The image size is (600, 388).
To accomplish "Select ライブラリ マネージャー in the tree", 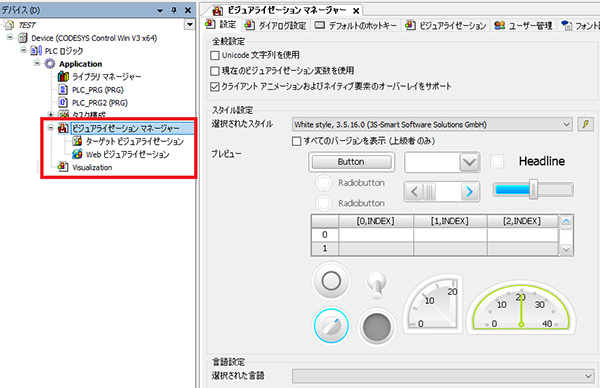I will click(x=107, y=77).
